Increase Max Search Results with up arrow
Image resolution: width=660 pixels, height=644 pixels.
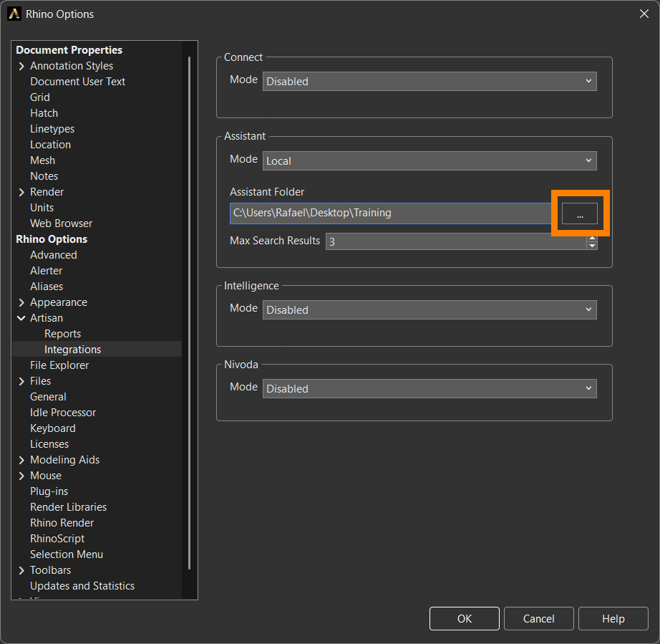591,237
